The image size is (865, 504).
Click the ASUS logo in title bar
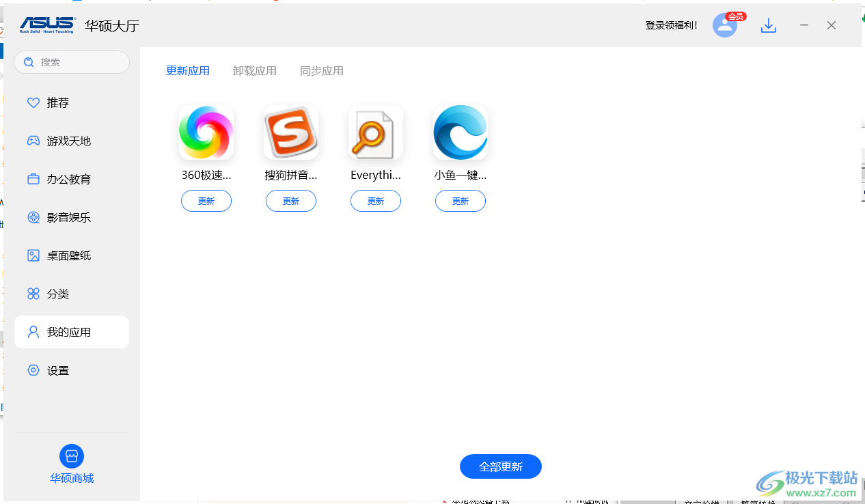click(x=47, y=25)
